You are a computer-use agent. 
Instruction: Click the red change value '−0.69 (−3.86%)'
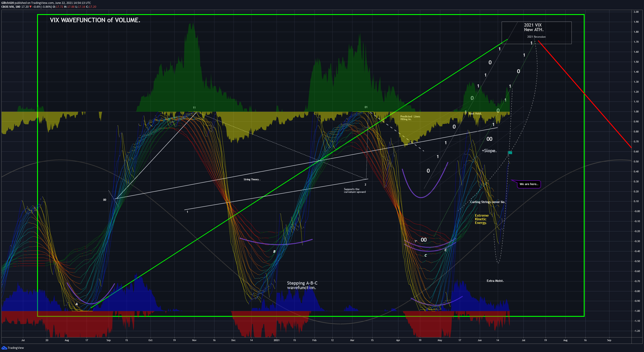42,7
